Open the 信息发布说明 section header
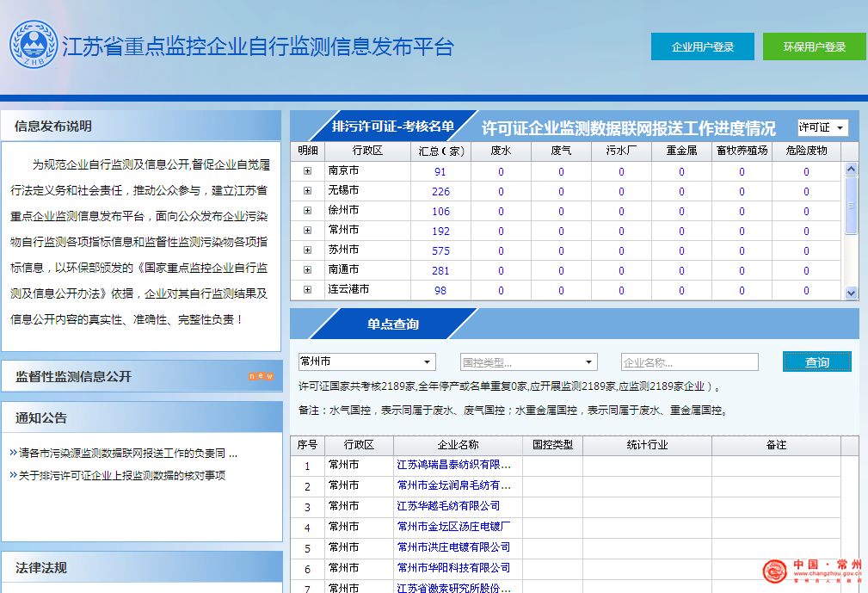The width and height of the screenshot is (868, 593). [142, 127]
